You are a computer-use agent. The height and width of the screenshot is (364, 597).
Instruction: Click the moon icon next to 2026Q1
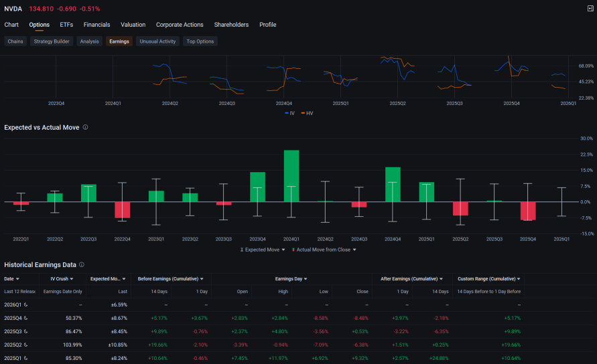pyautogui.click(x=25, y=304)
